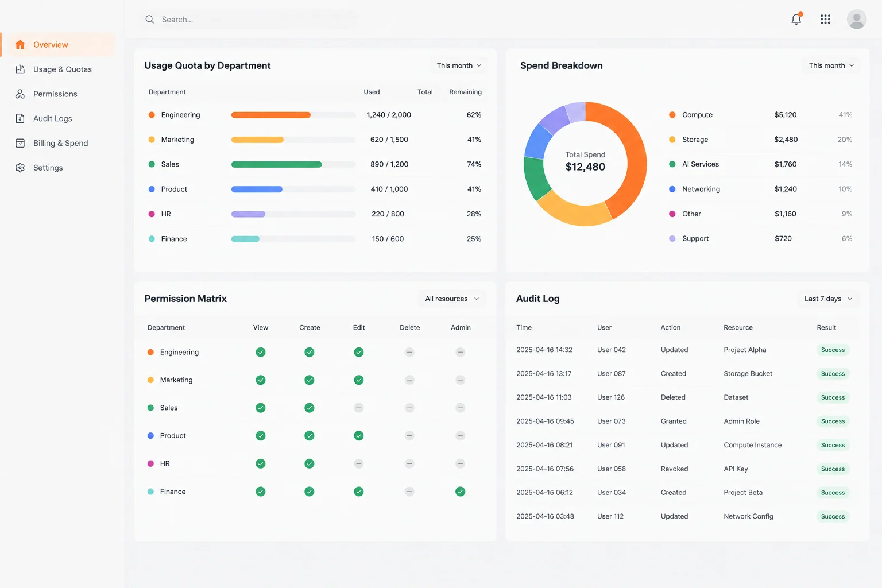The height and width of the screenshot is (588, 882).
Task: Click Networking blue legend dot
Action: 672,189
